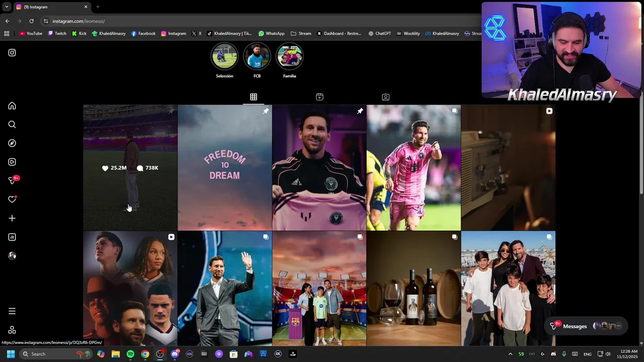
Task: Open OBS Studio from the taskbar
Action: [x=160, y=354]
